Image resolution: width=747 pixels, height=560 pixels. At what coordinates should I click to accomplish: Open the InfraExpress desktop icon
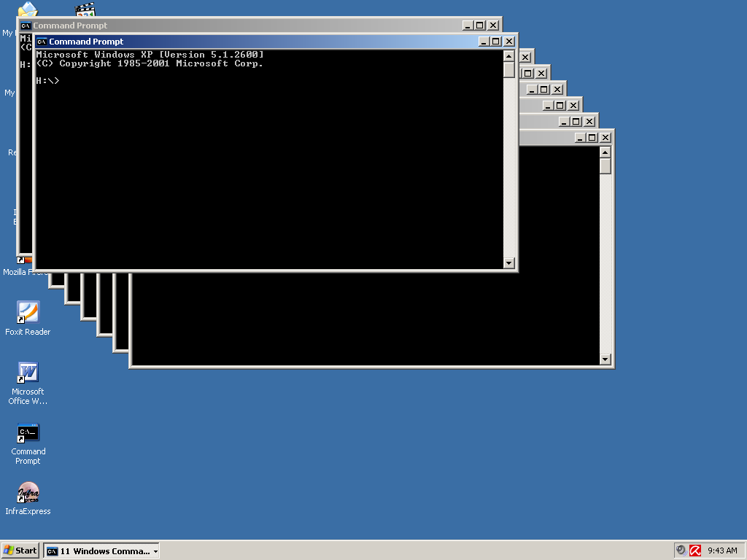pos(28,499)
